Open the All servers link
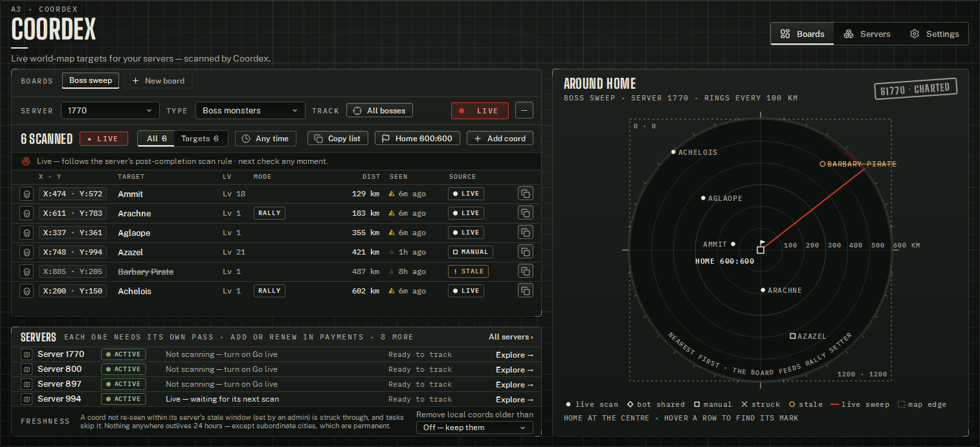The width and height of the screenshot is (980, 447). coord(511,337)
